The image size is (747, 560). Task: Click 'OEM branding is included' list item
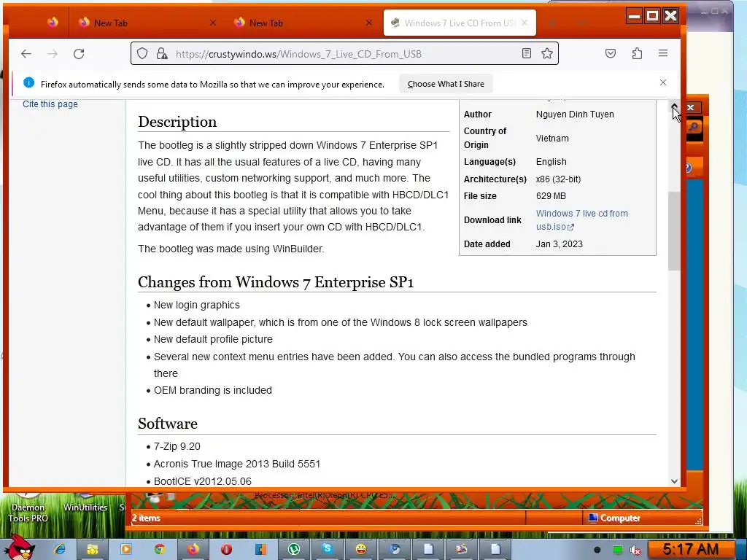[x=212, y=390]
